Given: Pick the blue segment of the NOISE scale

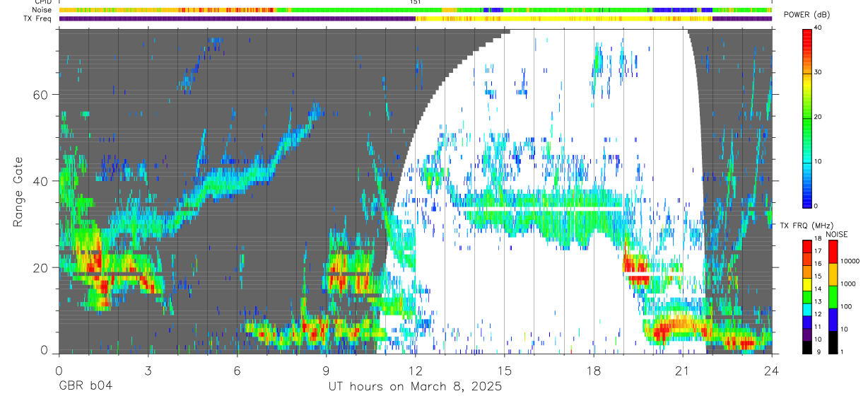Looking at the screenshot, I should click(833, 319).
